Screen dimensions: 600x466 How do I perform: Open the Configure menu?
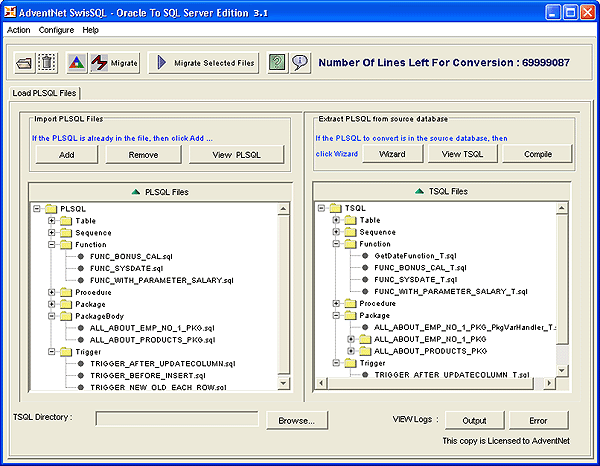(x=56, y=30)
